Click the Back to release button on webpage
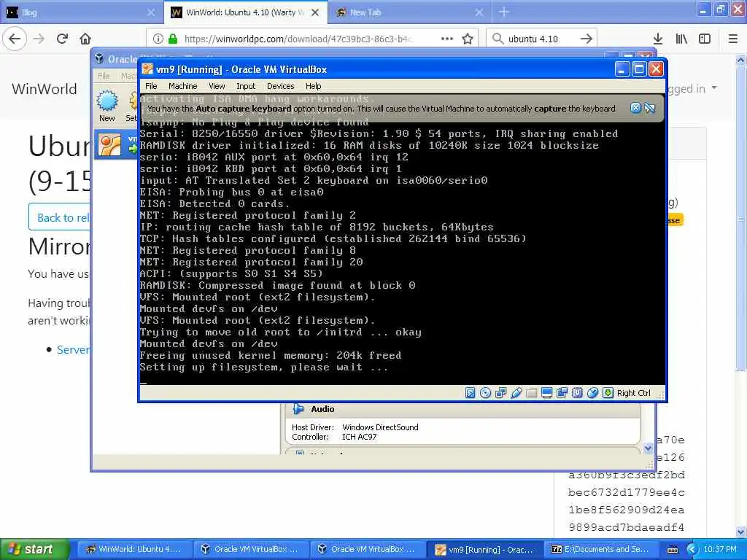Screen dimensions: 747x560 click(60, 217)
